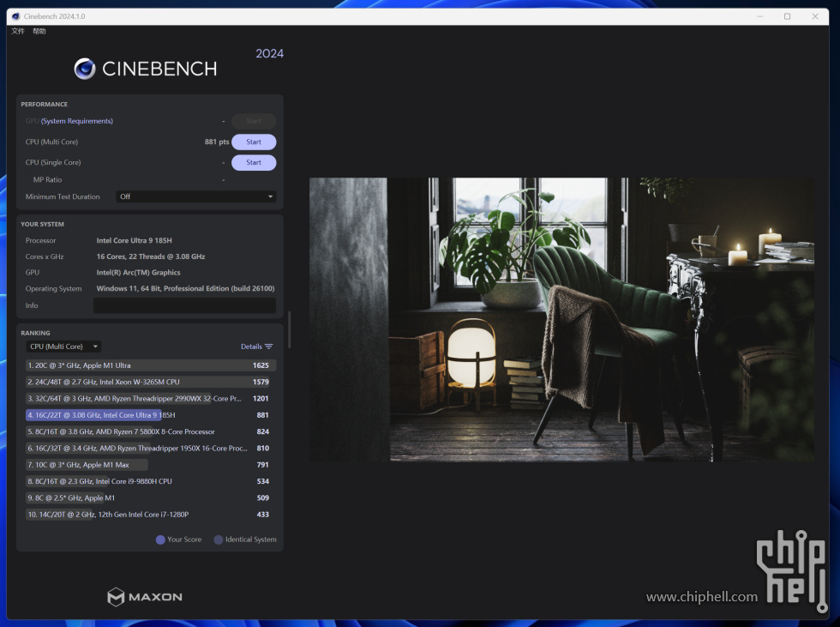This screenshot has height=627, width=840.
Task: Click the 16 Cores, 22 Threads value
Action: click(151, 256)
